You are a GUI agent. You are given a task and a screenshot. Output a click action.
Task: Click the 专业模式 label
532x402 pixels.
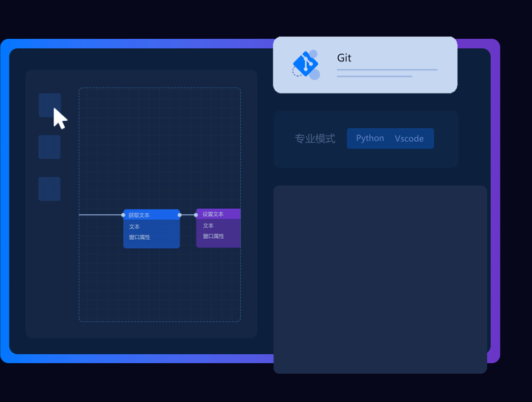point(315,139)
